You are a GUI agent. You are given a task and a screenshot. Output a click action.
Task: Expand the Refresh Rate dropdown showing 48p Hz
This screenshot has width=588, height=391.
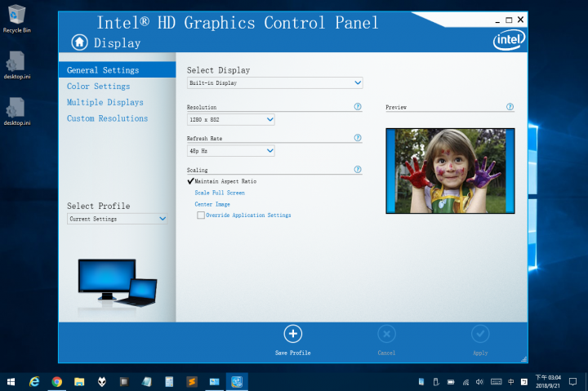(230, 151)
